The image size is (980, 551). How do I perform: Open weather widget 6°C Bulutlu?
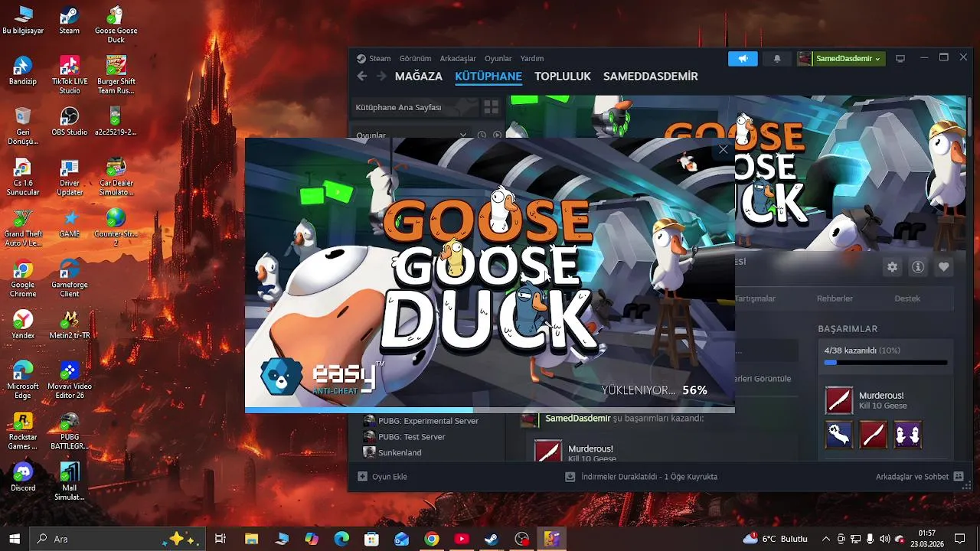point(776,539)
